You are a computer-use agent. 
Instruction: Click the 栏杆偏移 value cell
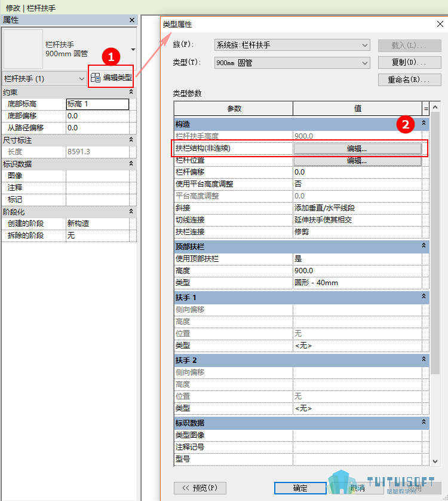point(357,172)
